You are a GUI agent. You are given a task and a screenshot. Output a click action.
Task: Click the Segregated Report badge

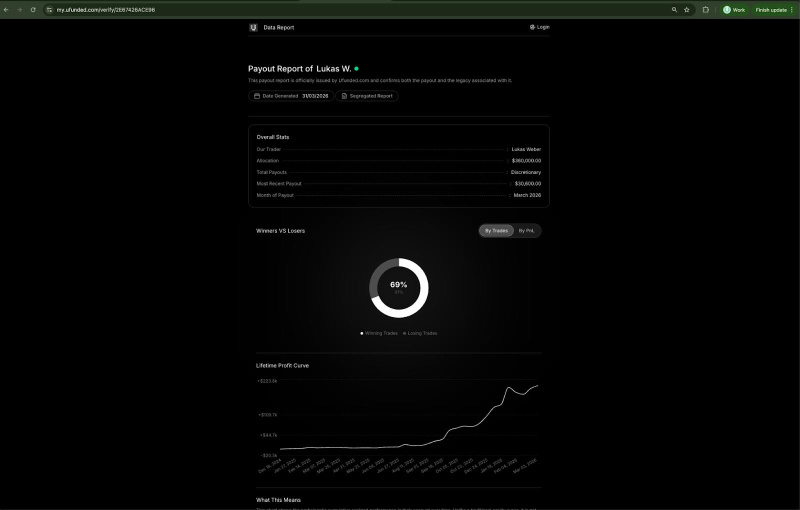[x=368, y=96]
